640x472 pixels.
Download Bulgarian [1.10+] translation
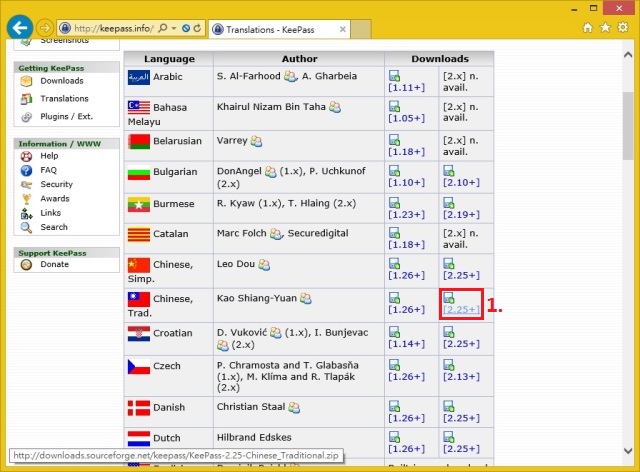click(x=406, y=183)
